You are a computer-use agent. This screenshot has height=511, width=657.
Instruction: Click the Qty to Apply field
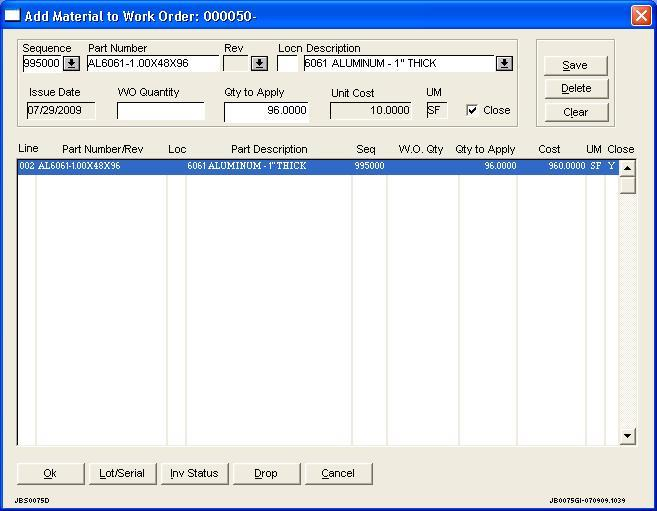pos(266,111)
